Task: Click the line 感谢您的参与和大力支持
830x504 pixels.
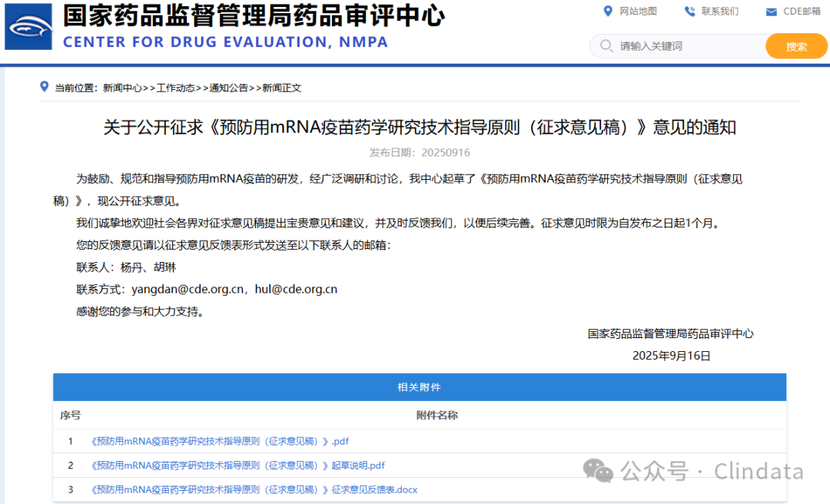Action: click(x=141, y=311)
